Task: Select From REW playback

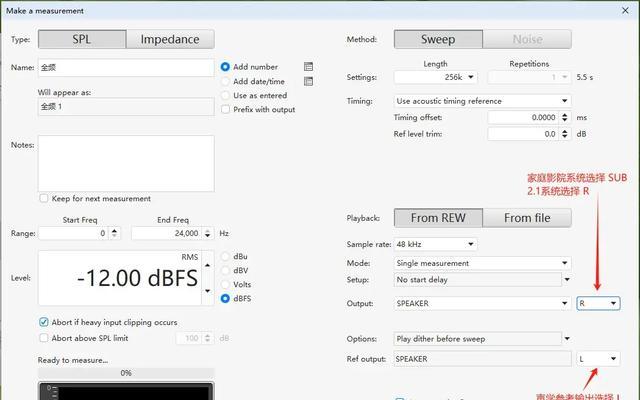Action: (438, 218)
